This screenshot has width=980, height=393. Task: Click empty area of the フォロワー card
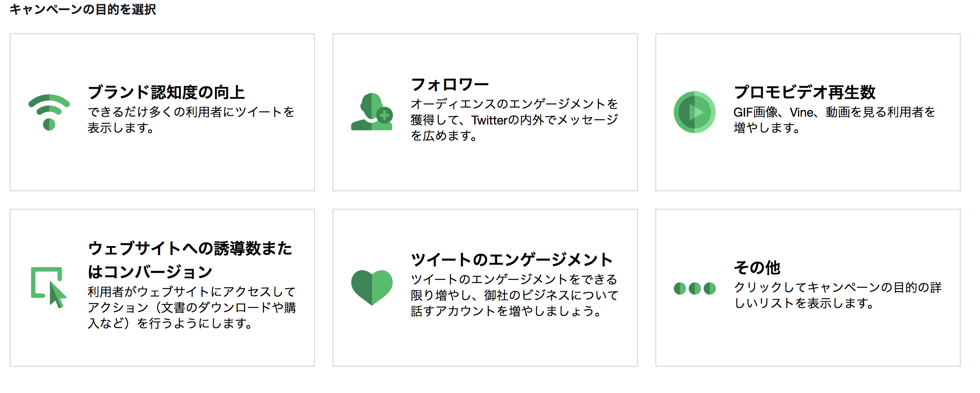pyautogui.click(x=485, y=169)
